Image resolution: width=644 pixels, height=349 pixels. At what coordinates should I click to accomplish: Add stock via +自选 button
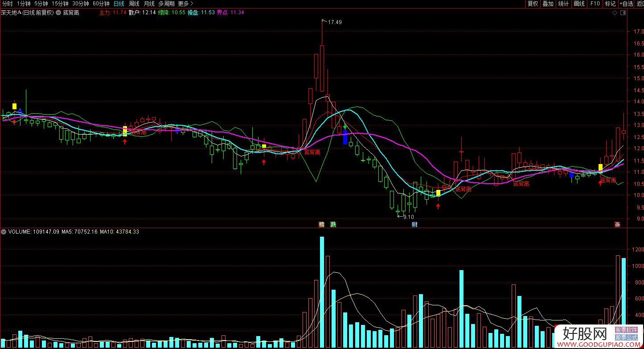point(626,4)
